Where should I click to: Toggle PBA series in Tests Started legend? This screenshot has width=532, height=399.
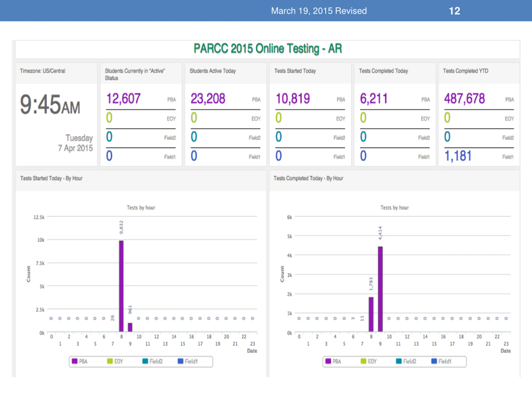click(x=80, y=361)
